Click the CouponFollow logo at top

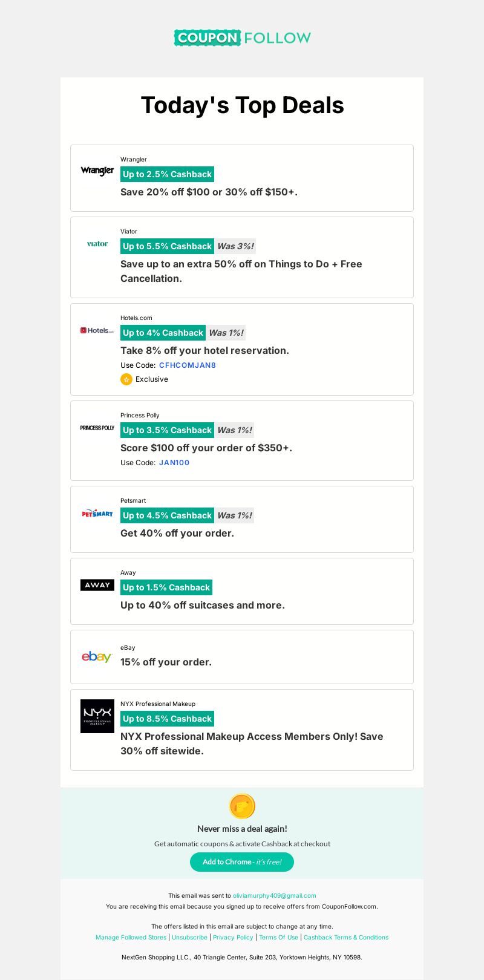click(x=242, y=38)
